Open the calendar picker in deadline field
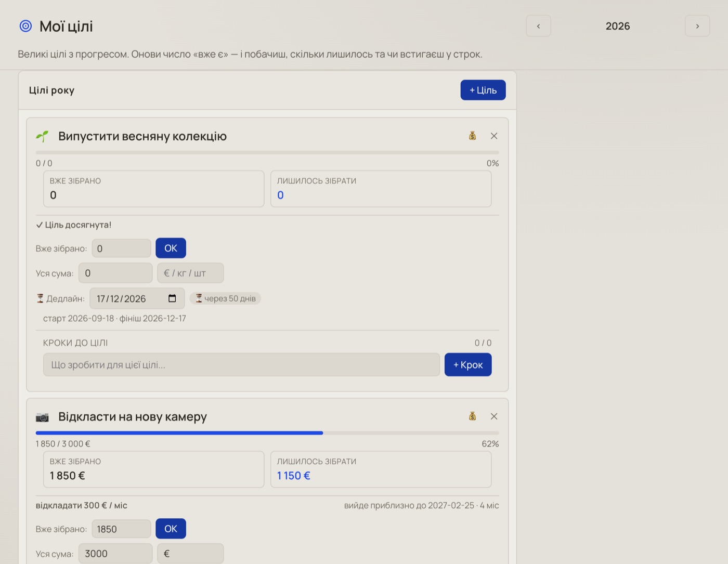 point(172,298)
